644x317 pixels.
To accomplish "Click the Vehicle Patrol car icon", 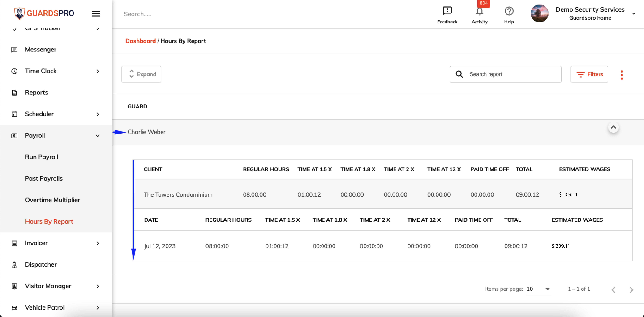I will click(x=14, y=308).
